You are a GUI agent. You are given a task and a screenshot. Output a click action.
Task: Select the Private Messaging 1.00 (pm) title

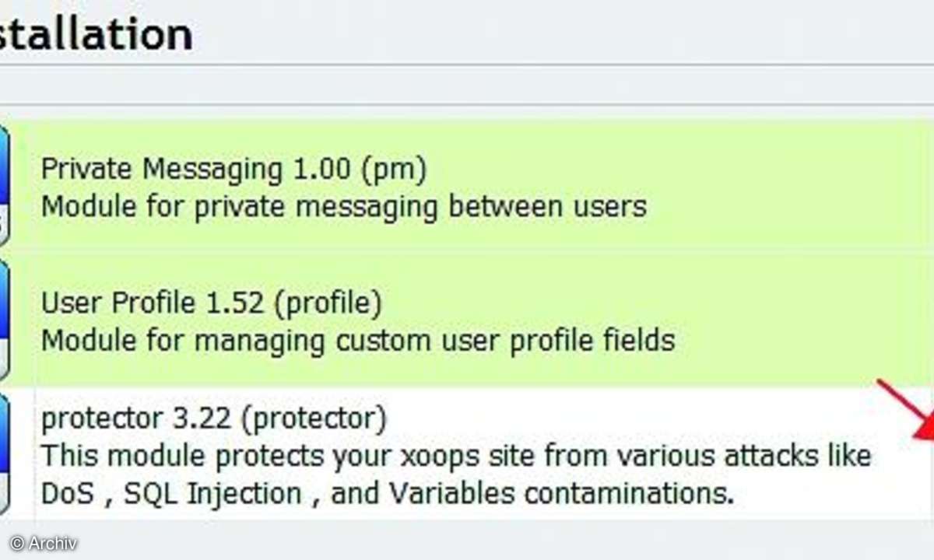[x=233, y=169]
